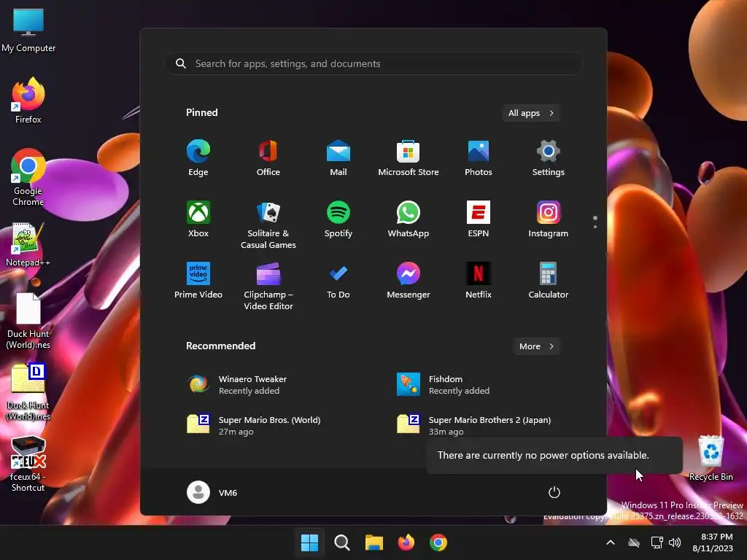Select the blank Duck Hunt (World).nes file
Image resolution: width=747 pixels, height=560 pixels.
pos(28,321)
